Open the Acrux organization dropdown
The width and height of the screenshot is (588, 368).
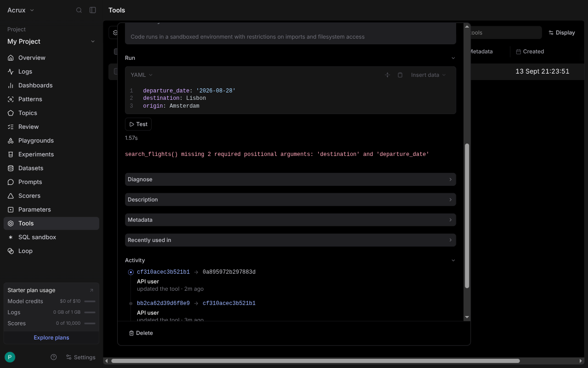click(x=21, y=10)
